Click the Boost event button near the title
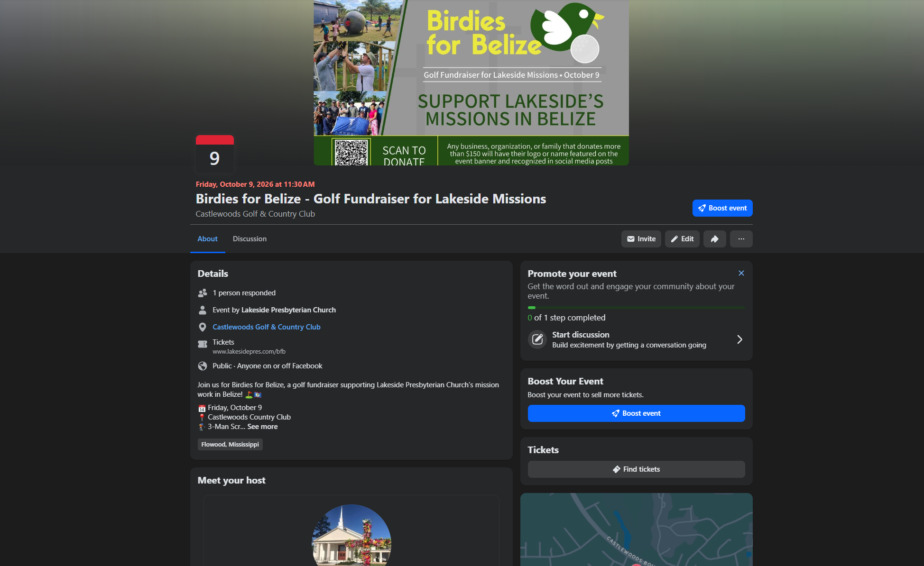 [722, 208]
